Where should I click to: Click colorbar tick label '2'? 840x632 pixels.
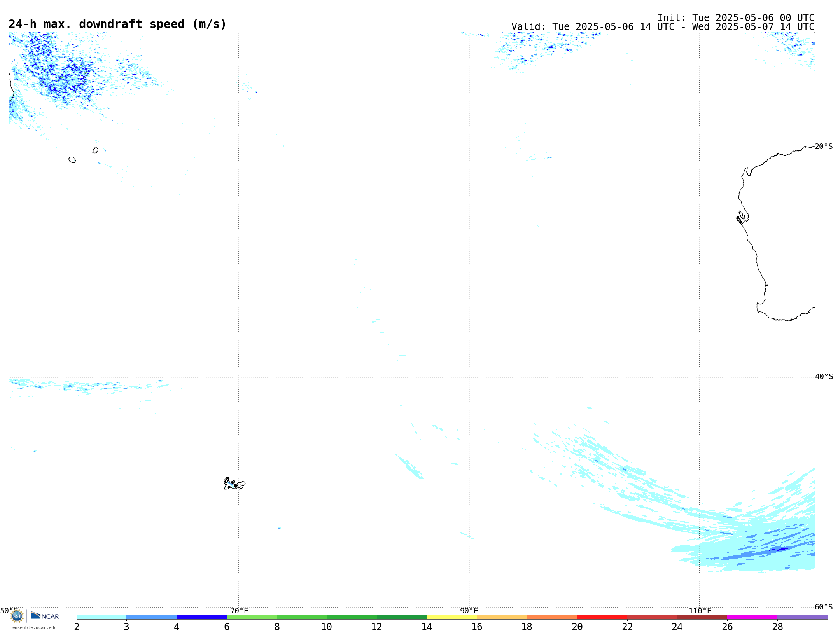77,627
